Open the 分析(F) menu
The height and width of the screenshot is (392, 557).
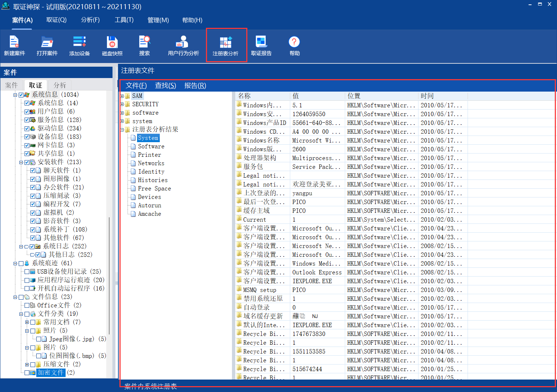tap(90, 20)
